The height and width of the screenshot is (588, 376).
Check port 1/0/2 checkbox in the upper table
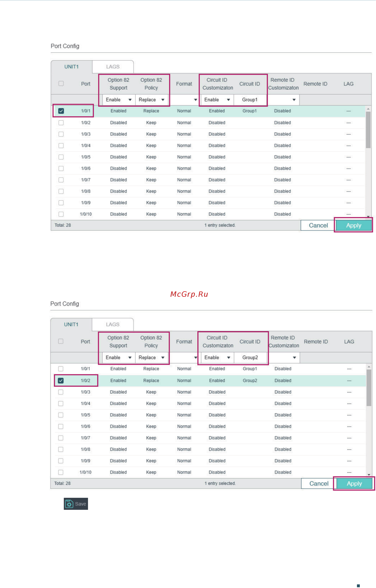tap(61, 123)
